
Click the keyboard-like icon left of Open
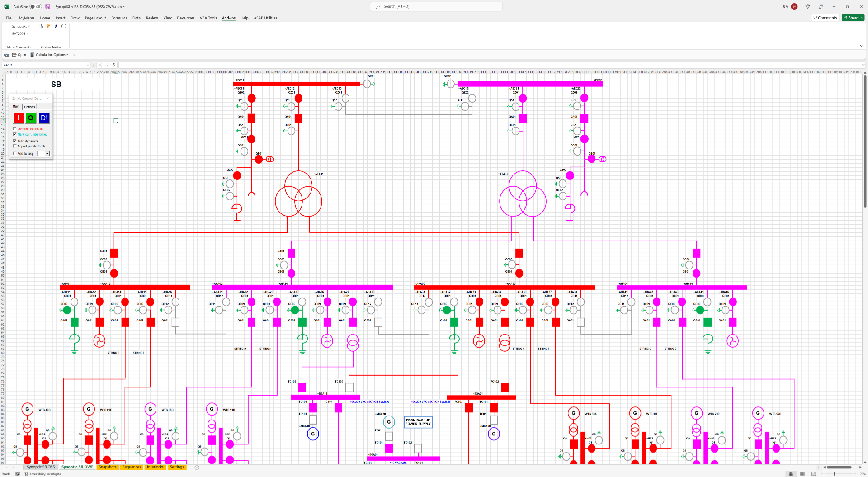pos(6,55)
